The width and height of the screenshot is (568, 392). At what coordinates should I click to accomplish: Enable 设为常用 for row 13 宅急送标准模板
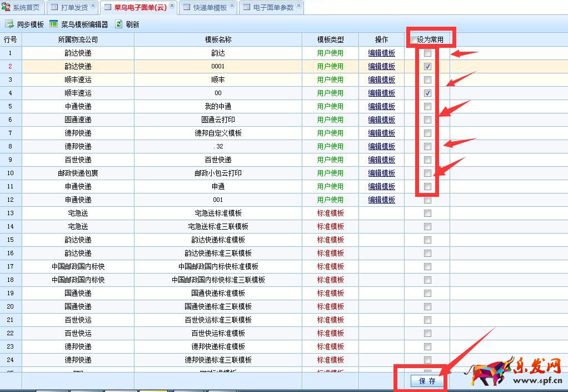coord(427,214)
